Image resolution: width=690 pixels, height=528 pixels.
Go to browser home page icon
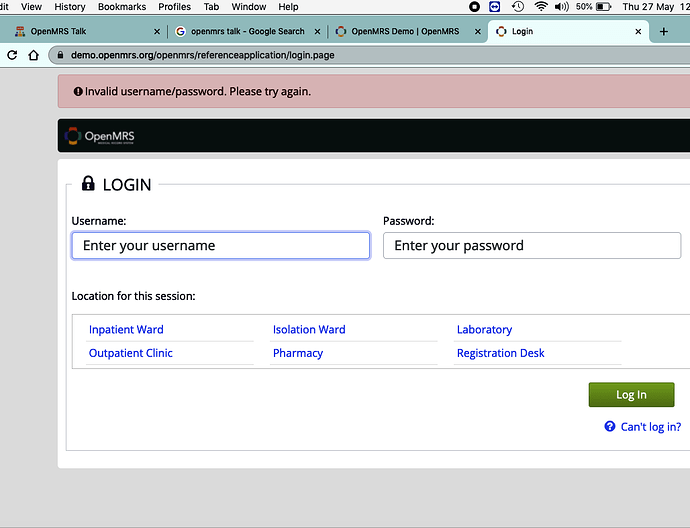point(33,55)
